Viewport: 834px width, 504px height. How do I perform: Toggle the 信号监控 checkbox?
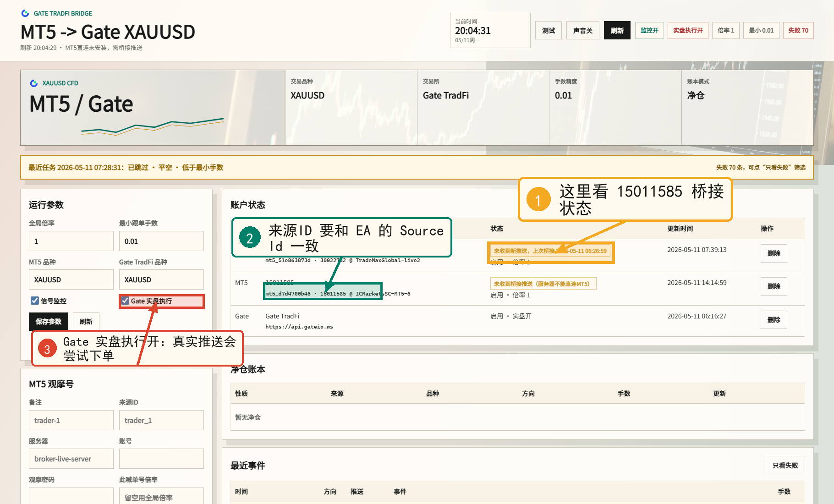pos(34,301)
